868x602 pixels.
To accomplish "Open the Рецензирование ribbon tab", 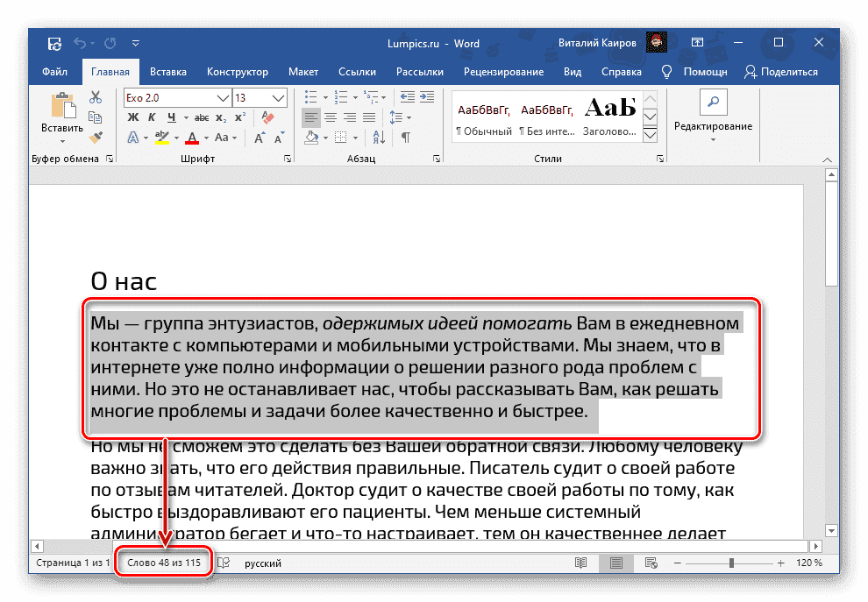I will [504, 72].
